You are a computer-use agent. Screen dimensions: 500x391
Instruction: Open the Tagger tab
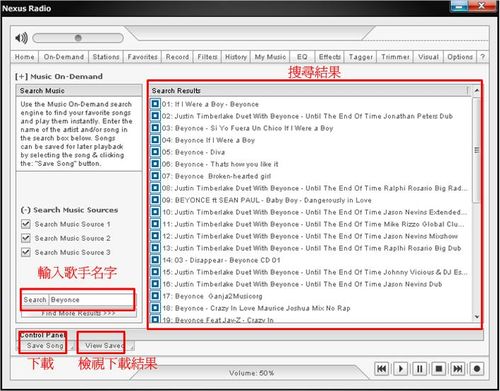coord(361,57)
